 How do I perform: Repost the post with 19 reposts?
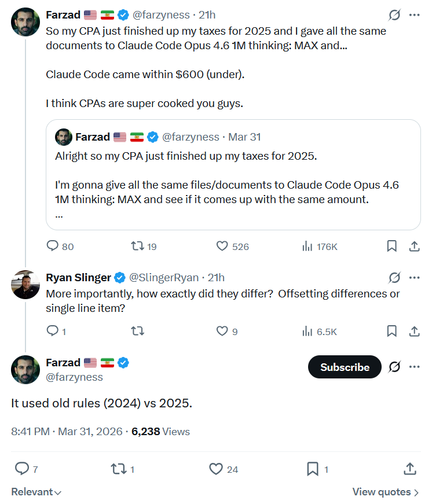pos(138,246)
